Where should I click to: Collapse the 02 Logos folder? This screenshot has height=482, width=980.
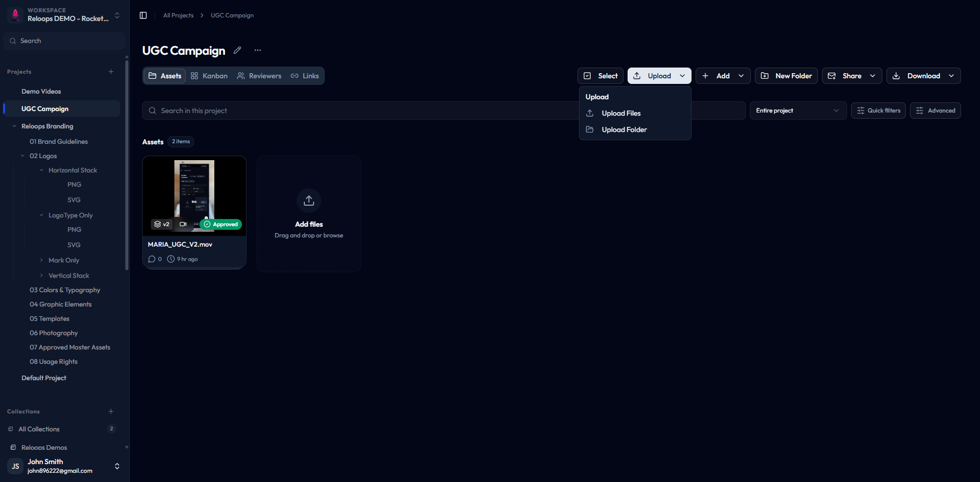(x=23, y=156)
